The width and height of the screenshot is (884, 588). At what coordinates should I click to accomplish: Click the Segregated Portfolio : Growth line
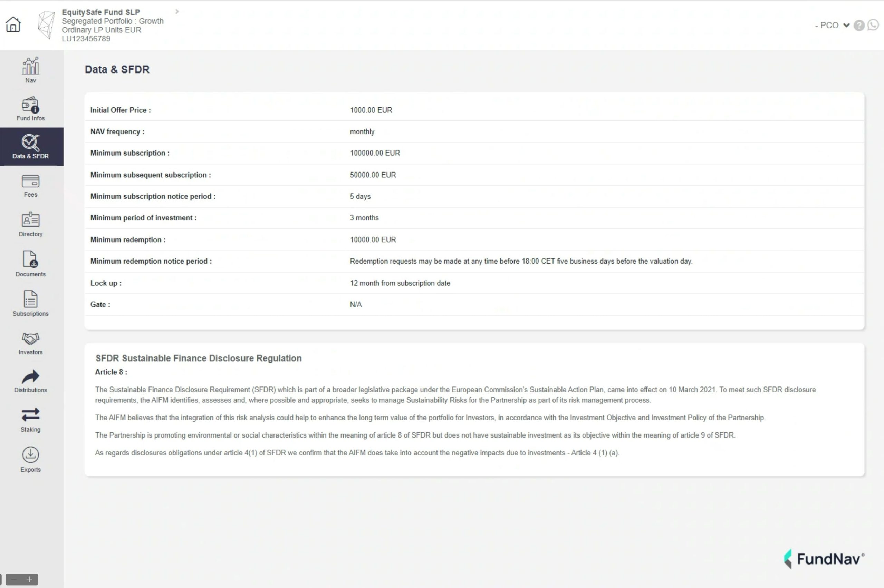tap(113, 21)
